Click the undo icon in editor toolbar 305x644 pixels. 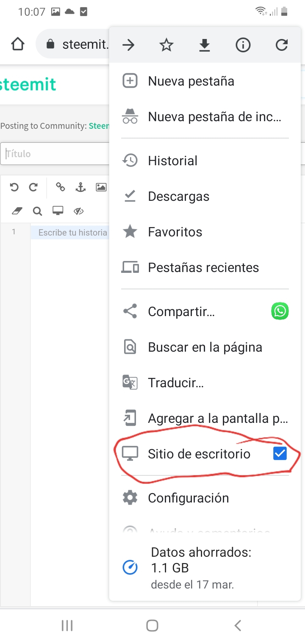tap(14, 187)
